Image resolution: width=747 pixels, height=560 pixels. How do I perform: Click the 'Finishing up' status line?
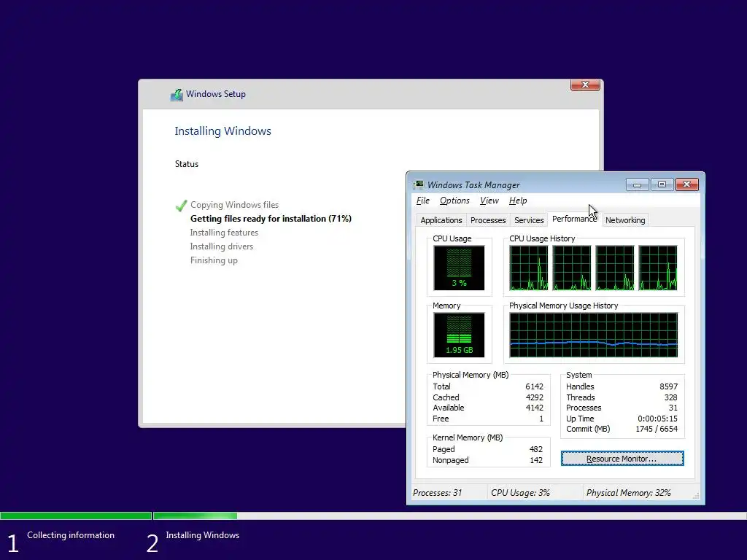[214, 260]
